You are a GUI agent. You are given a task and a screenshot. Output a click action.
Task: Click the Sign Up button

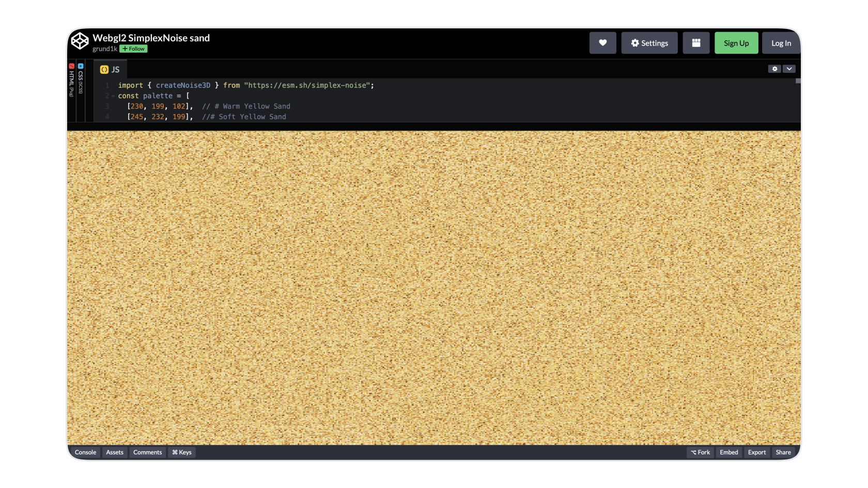[x=736, y=43]
